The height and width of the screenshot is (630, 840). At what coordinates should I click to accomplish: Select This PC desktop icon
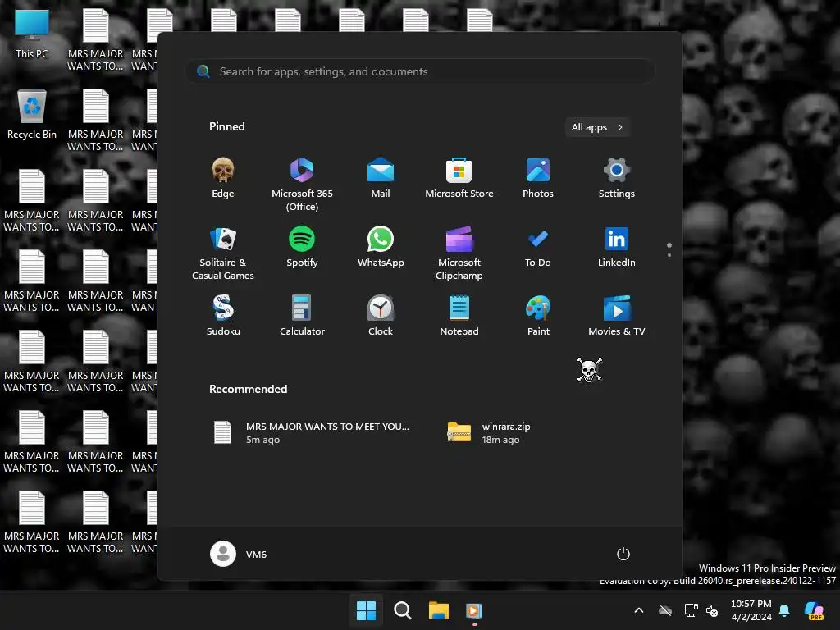coord(32,34)
